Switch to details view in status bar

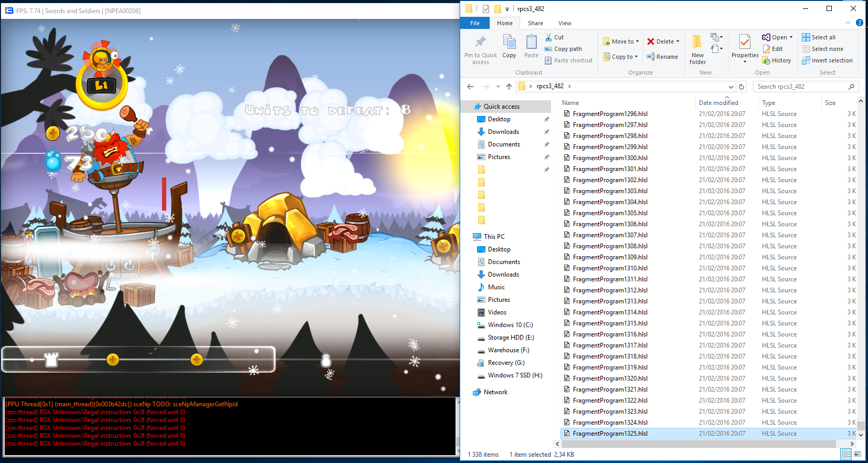(846, 454)
